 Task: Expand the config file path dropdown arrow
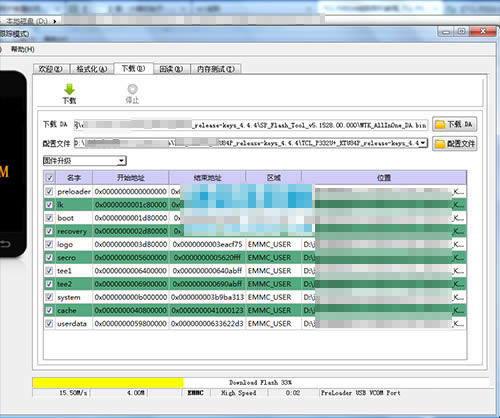click(x=423, y=143)
